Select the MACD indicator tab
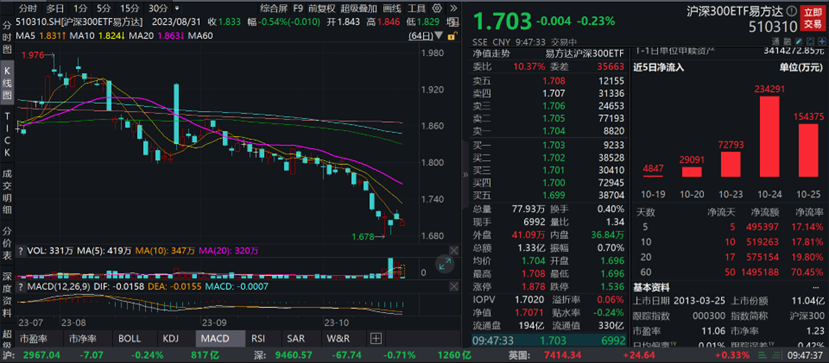The height and width of the screenshot is (363, 829). tap(220, 338)
